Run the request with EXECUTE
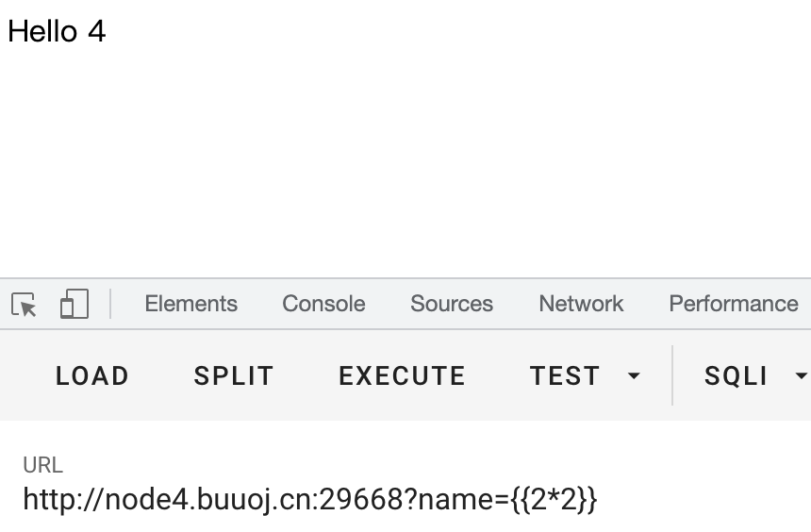The width and height of the screenshot is (811, 532). click(402, 375)
